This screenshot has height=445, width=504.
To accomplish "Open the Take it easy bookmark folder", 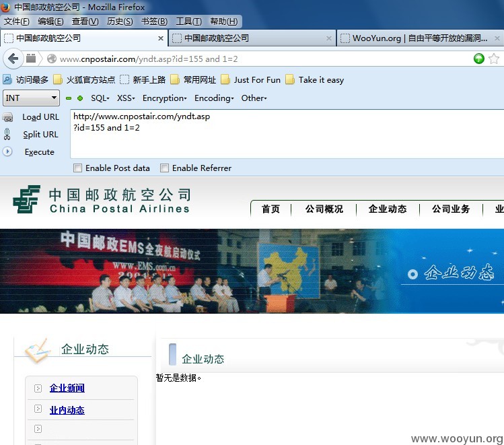I will click(x=315, y=79).
